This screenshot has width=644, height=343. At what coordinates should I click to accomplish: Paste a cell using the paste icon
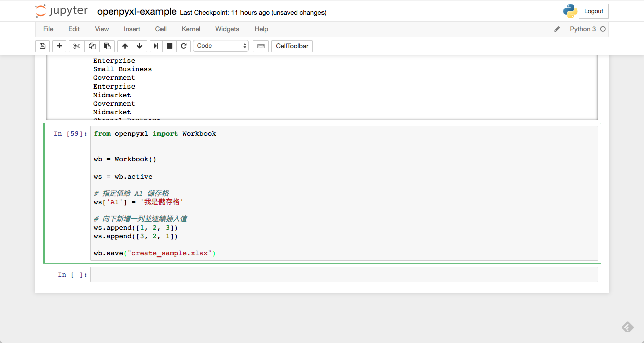[107, 46]
